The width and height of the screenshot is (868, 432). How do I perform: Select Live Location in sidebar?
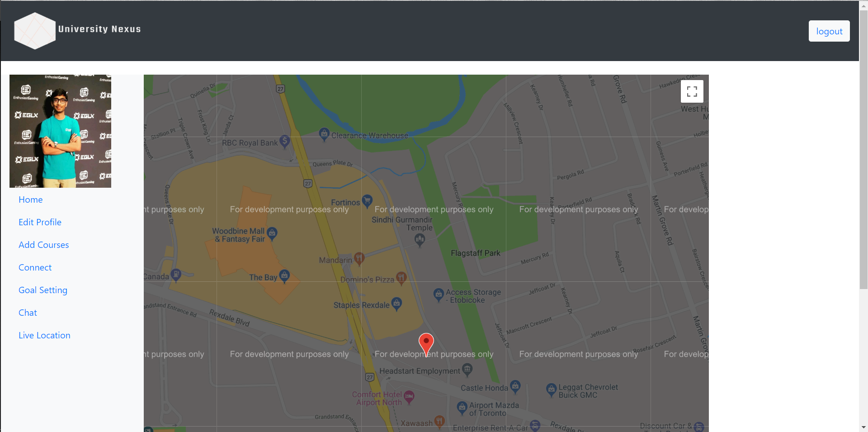tap(44, 335)
